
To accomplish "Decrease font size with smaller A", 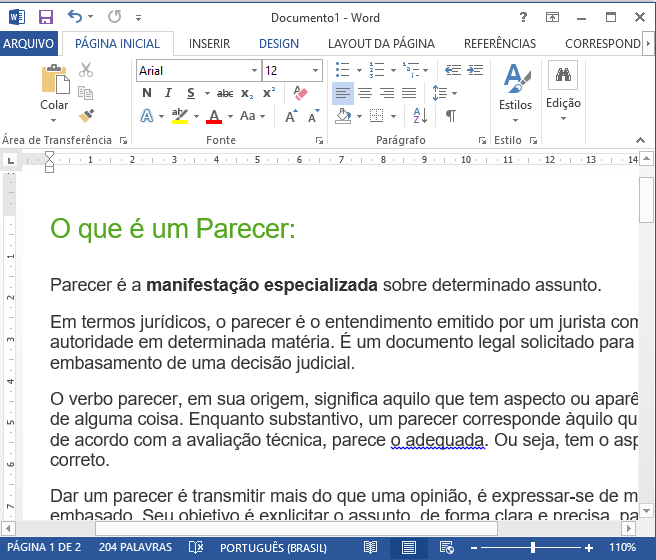I will [x=314, y=116].
